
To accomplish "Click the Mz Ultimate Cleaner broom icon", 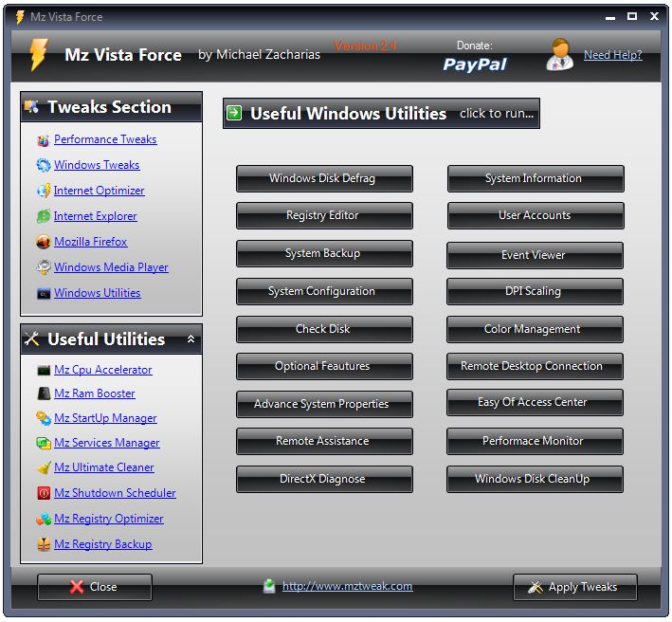I will (x=44, y=468).
